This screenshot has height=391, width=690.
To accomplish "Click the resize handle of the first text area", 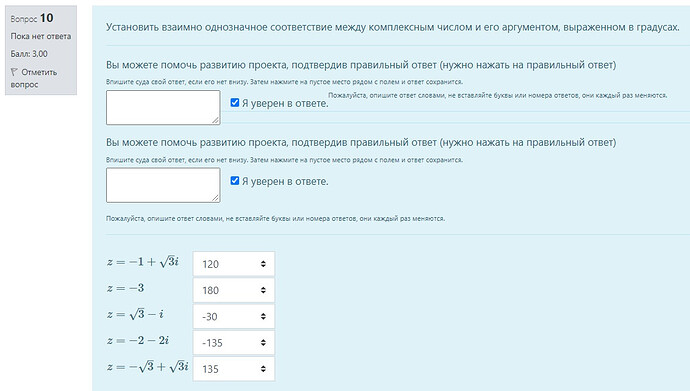I will click(216, 121).
